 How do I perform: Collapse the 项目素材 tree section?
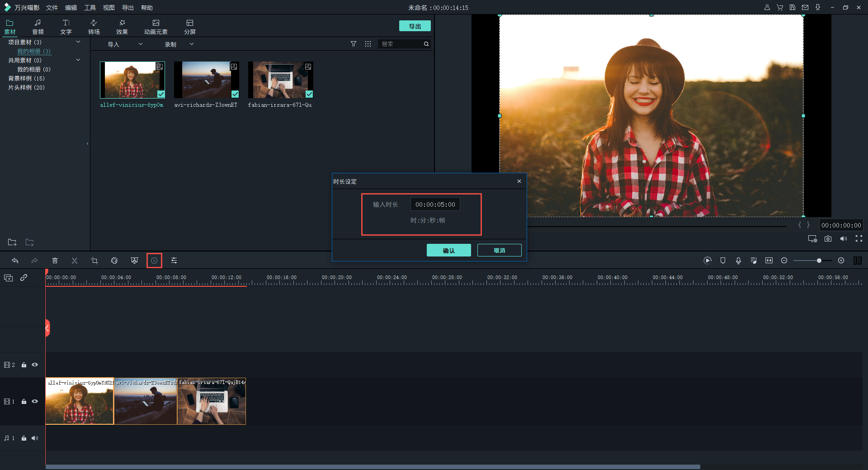click(x=78, y=42)
